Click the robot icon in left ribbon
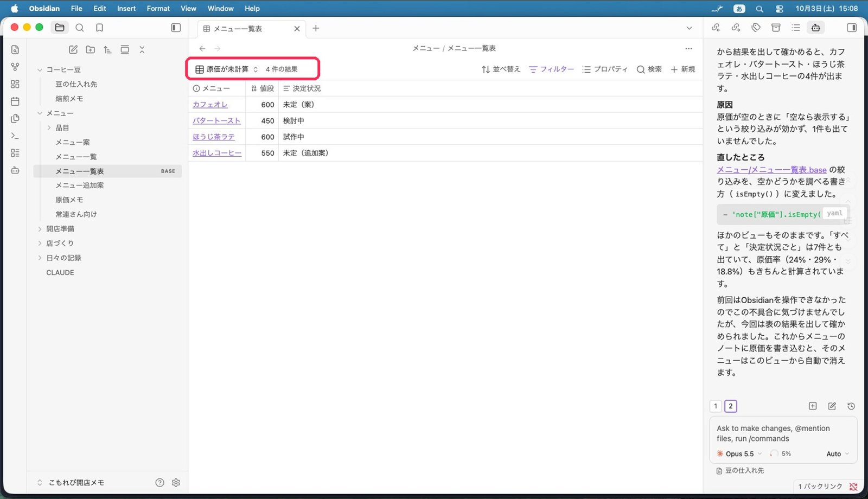This screenshot has height=499, width=868. point(15,170)
